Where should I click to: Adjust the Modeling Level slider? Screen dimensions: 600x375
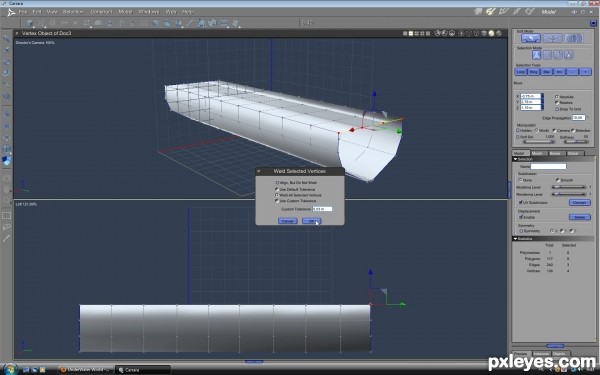569,187
